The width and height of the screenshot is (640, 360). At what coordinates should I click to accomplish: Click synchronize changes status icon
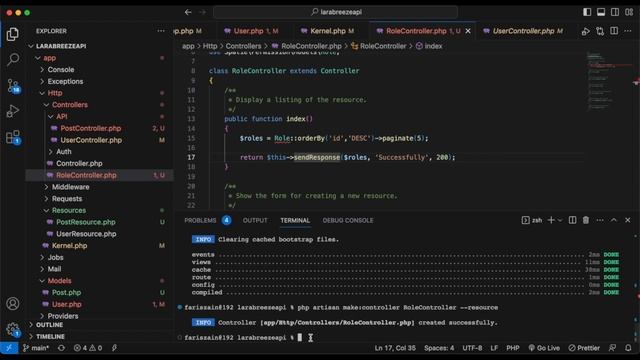point(61,348)
